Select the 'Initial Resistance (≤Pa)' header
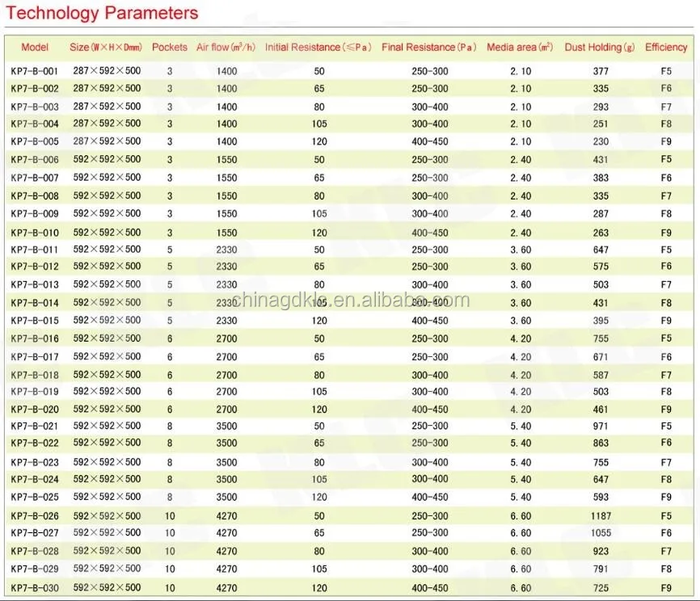This screenshot has height=601, width=700. click(x=318, y=48)
